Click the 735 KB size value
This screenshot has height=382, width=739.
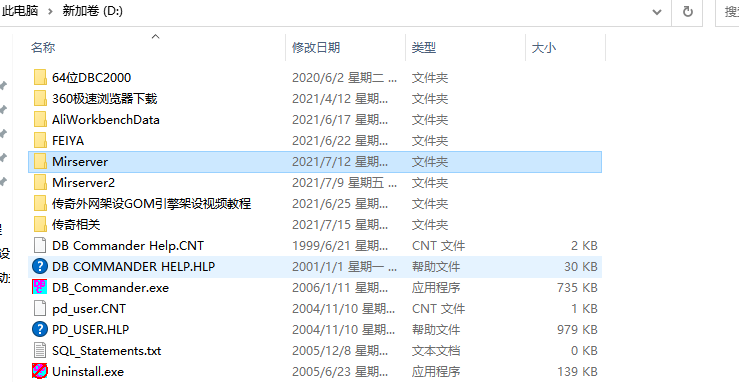point(577,287)
